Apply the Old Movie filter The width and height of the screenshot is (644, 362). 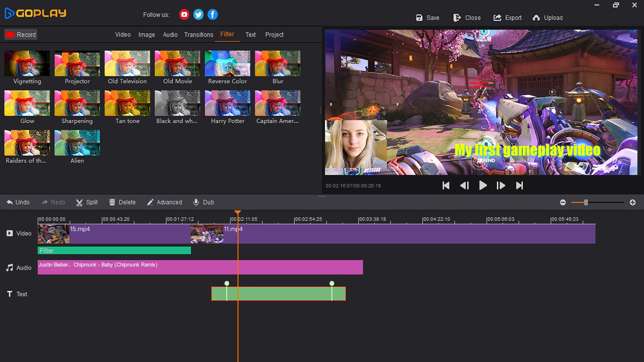(178, 63)
